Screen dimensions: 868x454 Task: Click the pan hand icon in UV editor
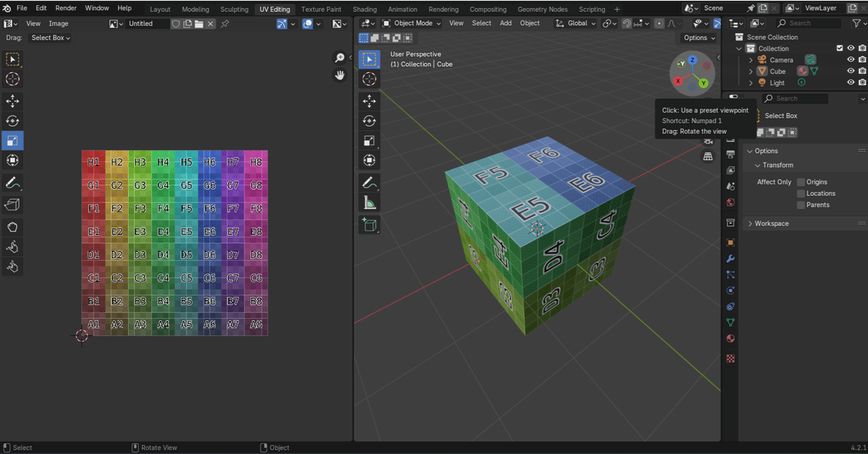pyautogui.click(x=339, y=75)
